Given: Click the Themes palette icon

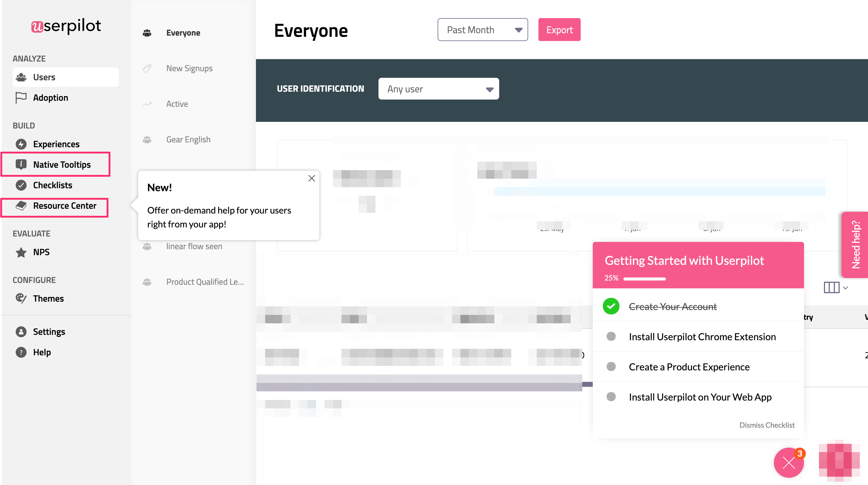Looking at the screenshot, I should (21, 298).
